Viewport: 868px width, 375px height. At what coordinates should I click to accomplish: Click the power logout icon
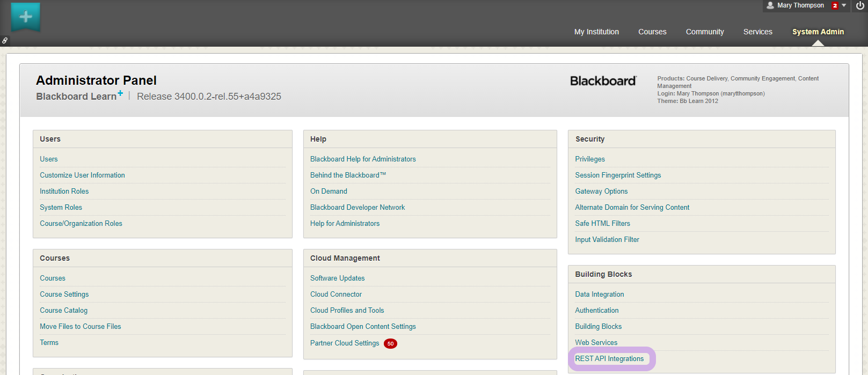pos(860,5)
